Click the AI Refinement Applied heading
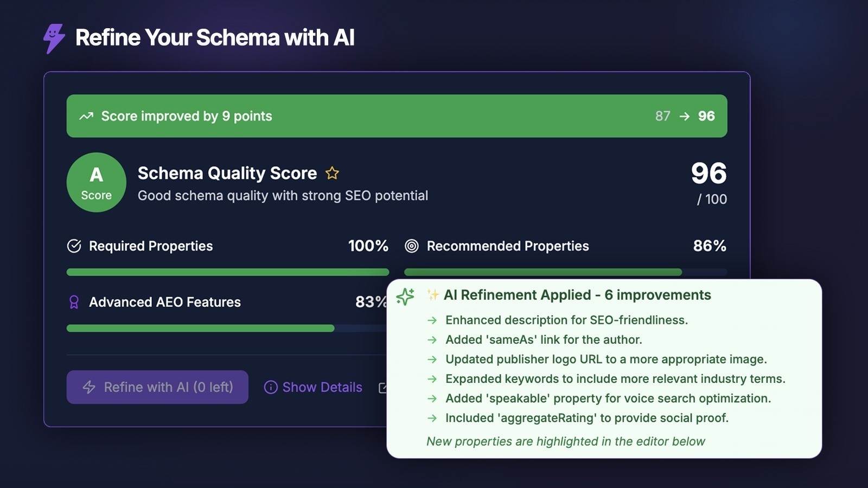The image size is (868, 488). [x=577, y=295]
